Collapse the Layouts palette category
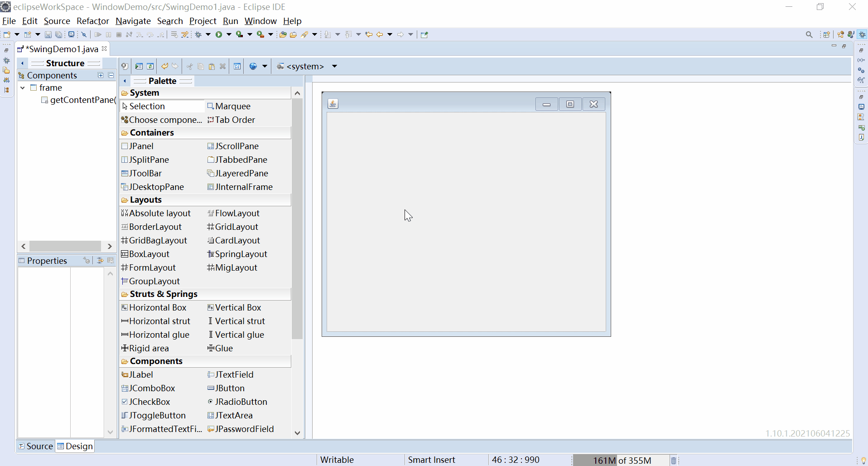 pos(206,200)
